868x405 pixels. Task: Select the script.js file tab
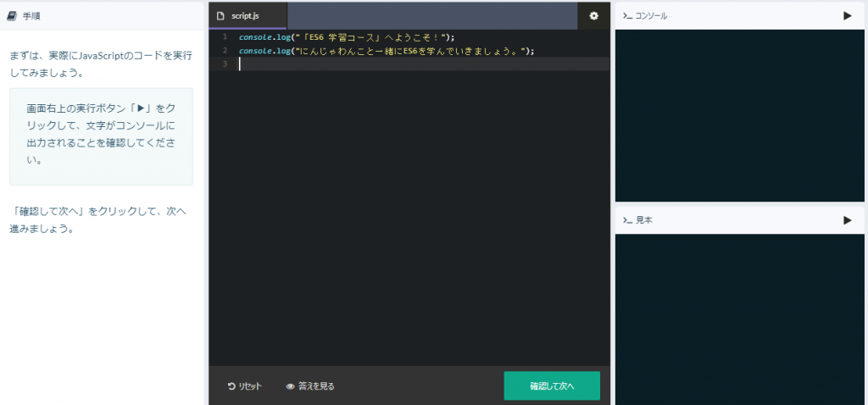248,15
